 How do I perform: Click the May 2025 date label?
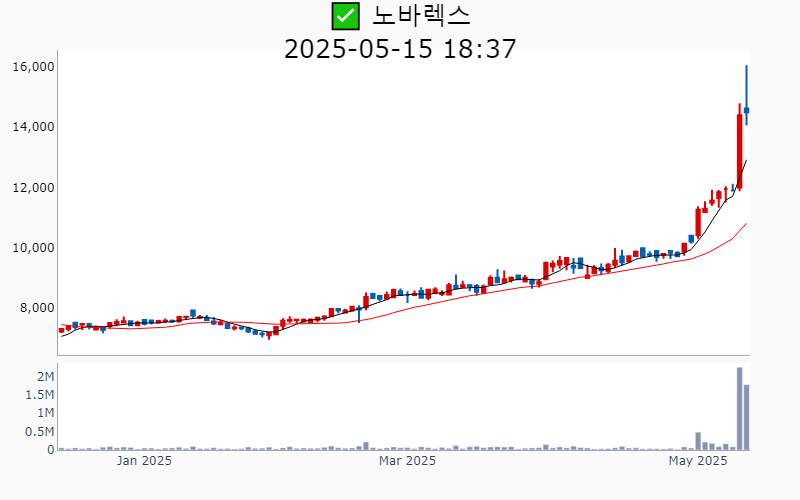[697, 461]
